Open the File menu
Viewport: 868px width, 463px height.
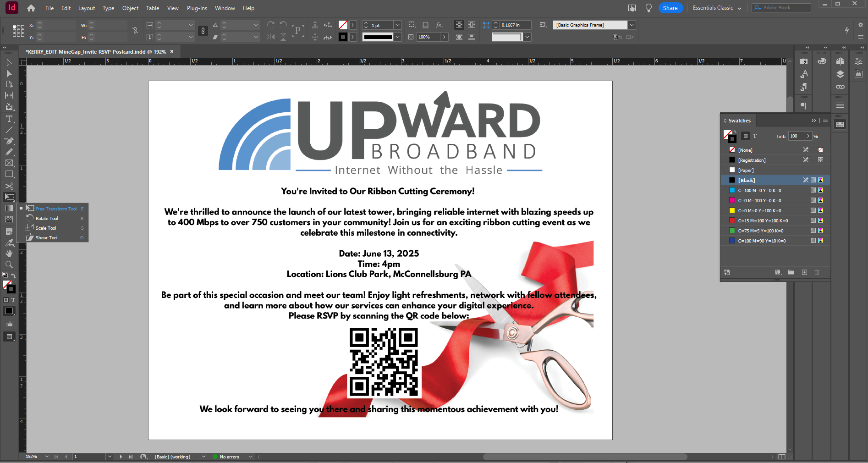[49, 8]
